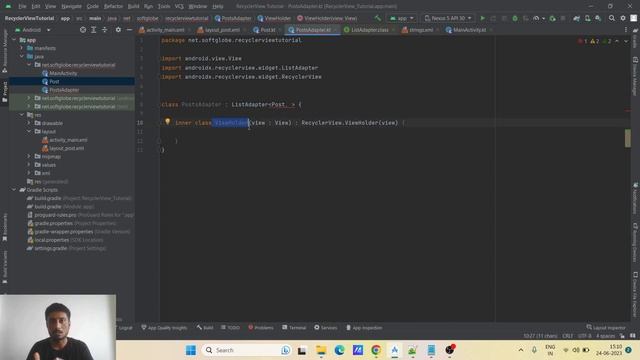Expand the values folder
The height and width of the screenshot is (360, 640).
tap(29, 165)
